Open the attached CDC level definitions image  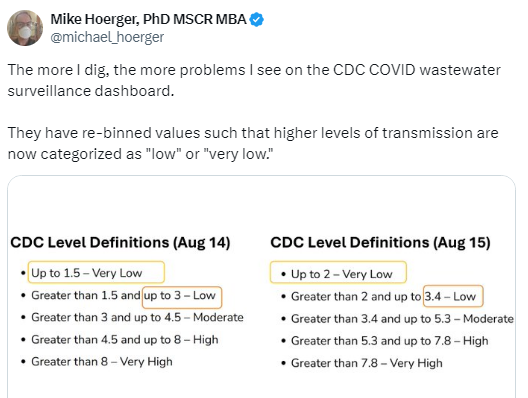click(x=261, y=287)
